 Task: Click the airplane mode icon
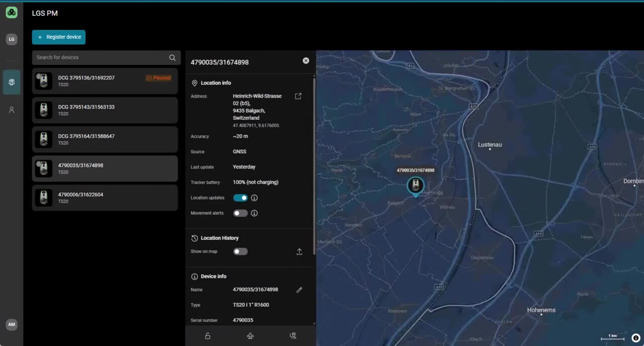tap(251, 336)
